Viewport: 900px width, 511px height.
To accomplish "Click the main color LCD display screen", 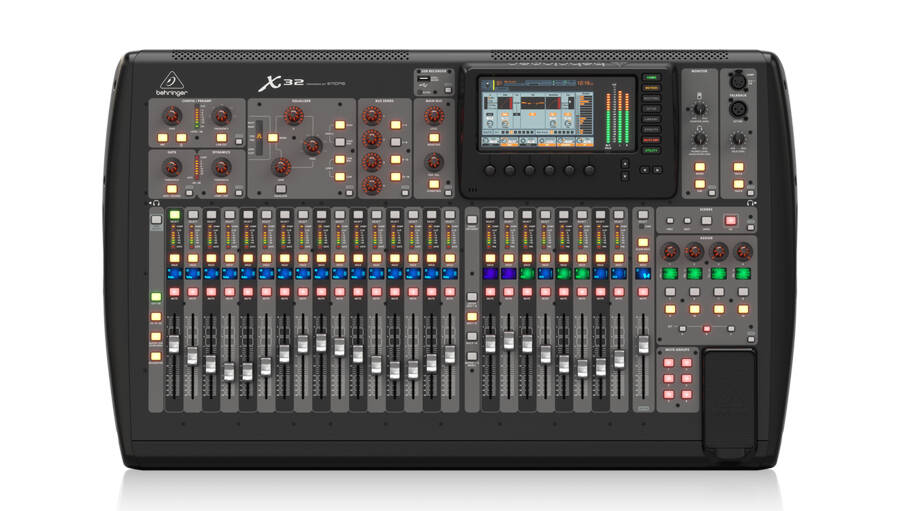I will [x=537, y=113].
